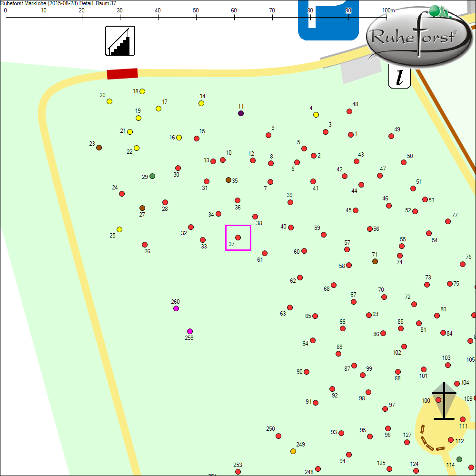Select red tree marker 100 near cross
The image size is (476, 476).
tap(438, 400)
